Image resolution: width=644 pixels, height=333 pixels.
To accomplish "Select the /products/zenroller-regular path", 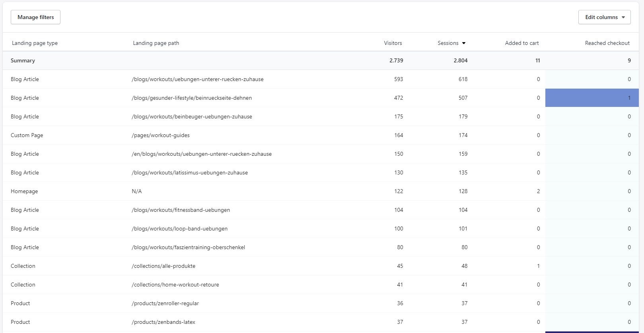I will click(x=165, y=303).
